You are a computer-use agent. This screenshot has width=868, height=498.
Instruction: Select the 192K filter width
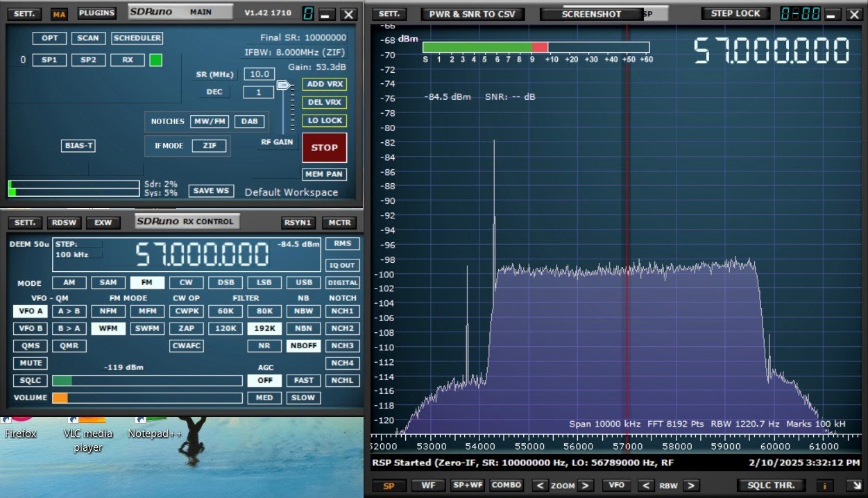click(264, 329)
